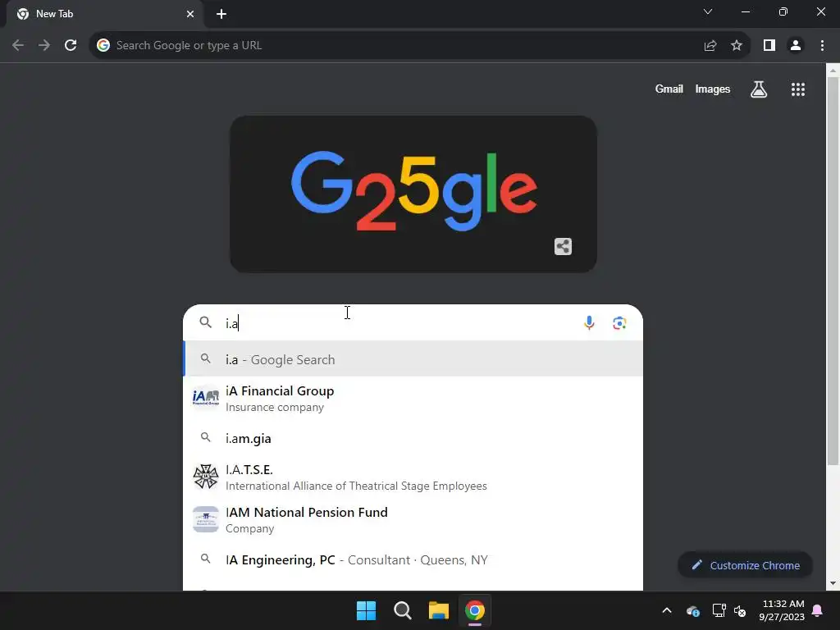The height and width of the screenshot is (630, 840).
Task: Click the Google 25th anniversary doodle
Action: 413,194
